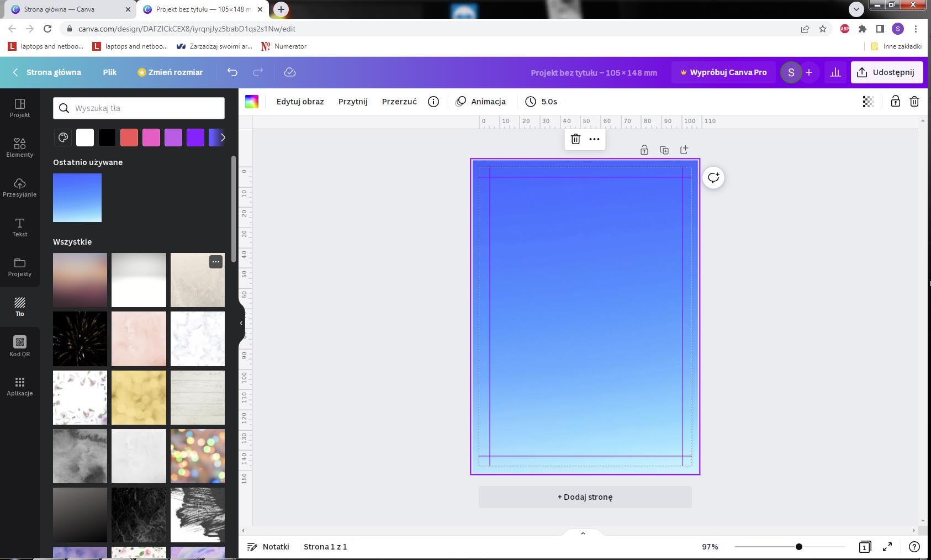Viewport: 931px width, 560px height.
Task: Select the black color swatch
Action: 107,138
